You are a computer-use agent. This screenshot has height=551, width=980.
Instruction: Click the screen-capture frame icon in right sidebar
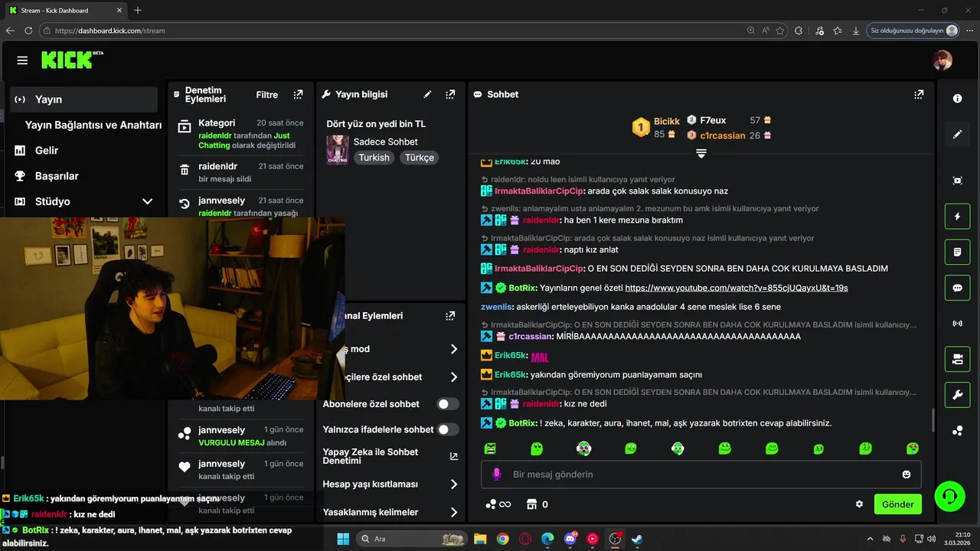[x=957, y=181]
